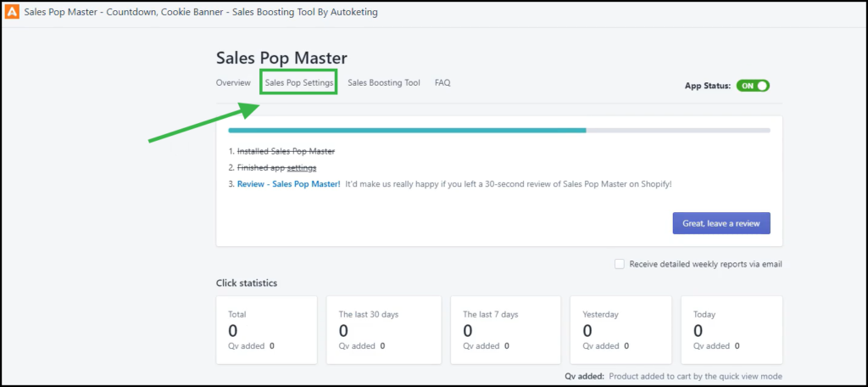Click the setup progress bar
Viewport: 868px width, 387px height.
(498, 131)
